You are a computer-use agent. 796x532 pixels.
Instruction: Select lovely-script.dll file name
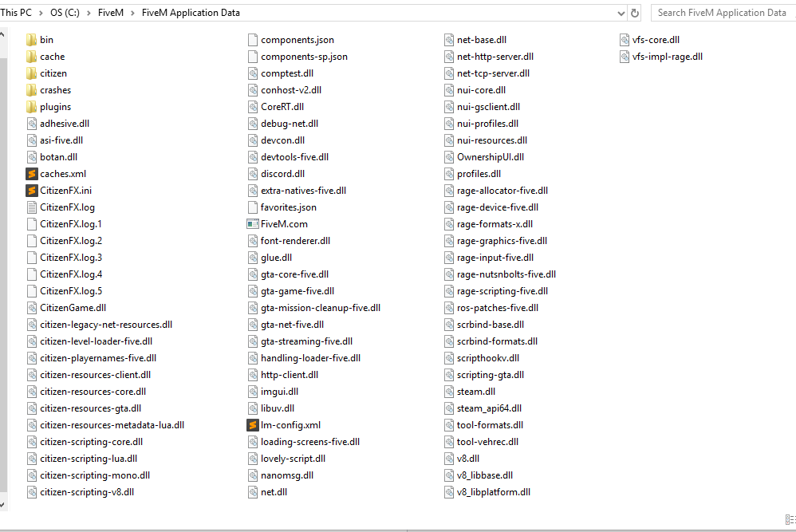(x=294, y=459)
